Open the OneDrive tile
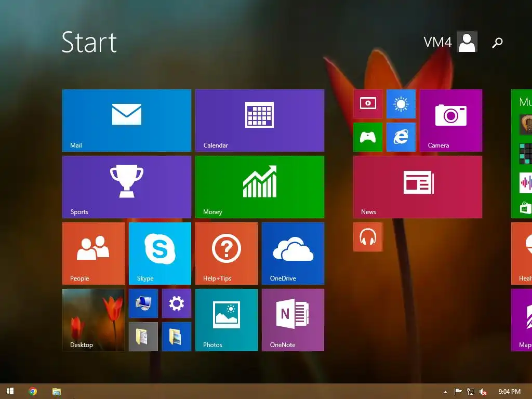 click(x=293, y=254)
